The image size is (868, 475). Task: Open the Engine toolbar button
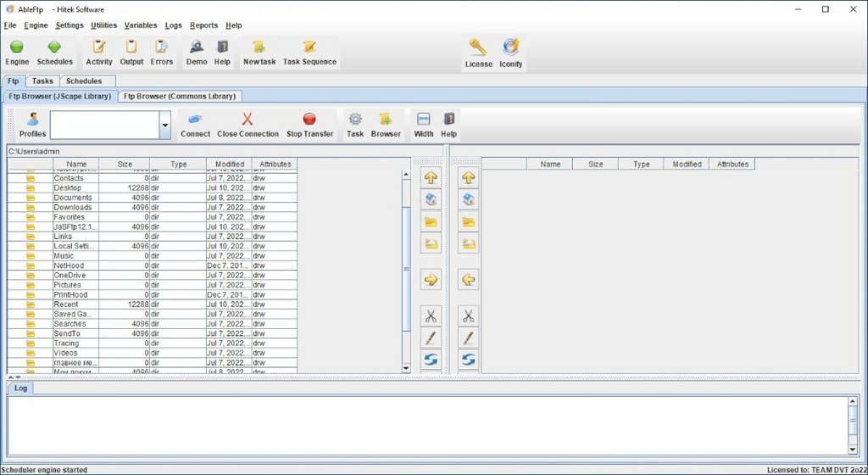pos(17,53)
